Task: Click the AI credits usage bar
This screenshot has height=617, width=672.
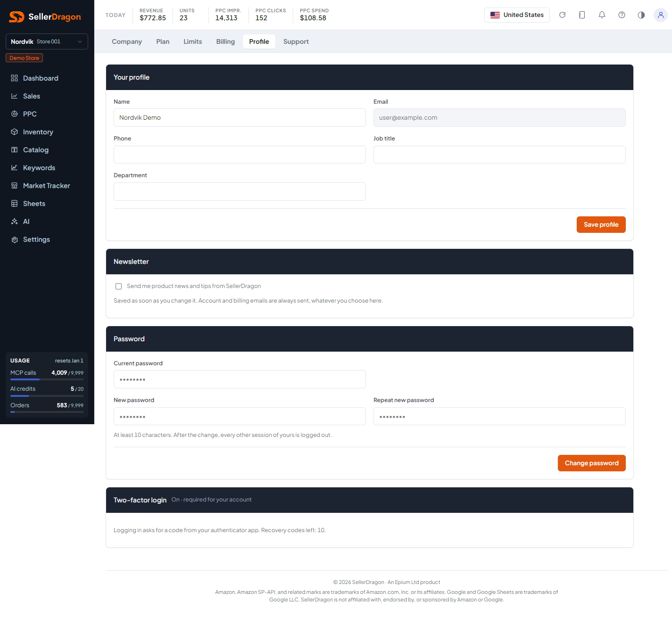Action: (x=47, y=396)
